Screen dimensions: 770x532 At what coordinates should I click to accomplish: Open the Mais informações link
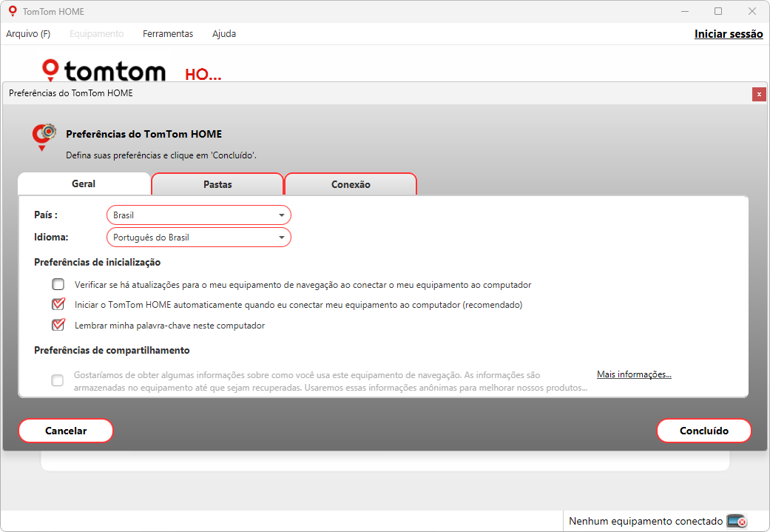634,374
